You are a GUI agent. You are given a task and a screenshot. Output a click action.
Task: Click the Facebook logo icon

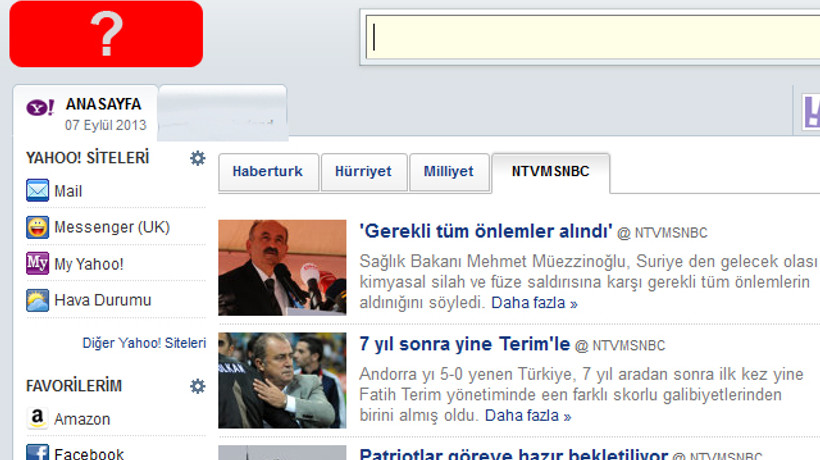(38, 452)
